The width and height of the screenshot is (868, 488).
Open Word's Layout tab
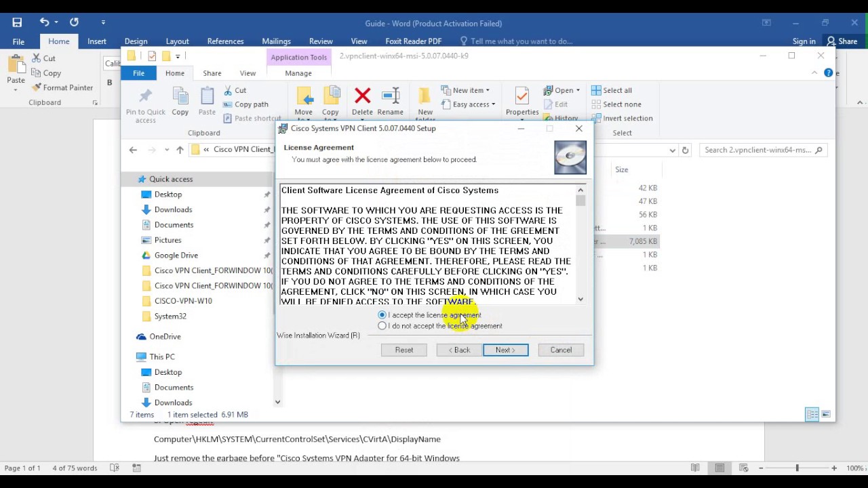(x=178, y=41)
